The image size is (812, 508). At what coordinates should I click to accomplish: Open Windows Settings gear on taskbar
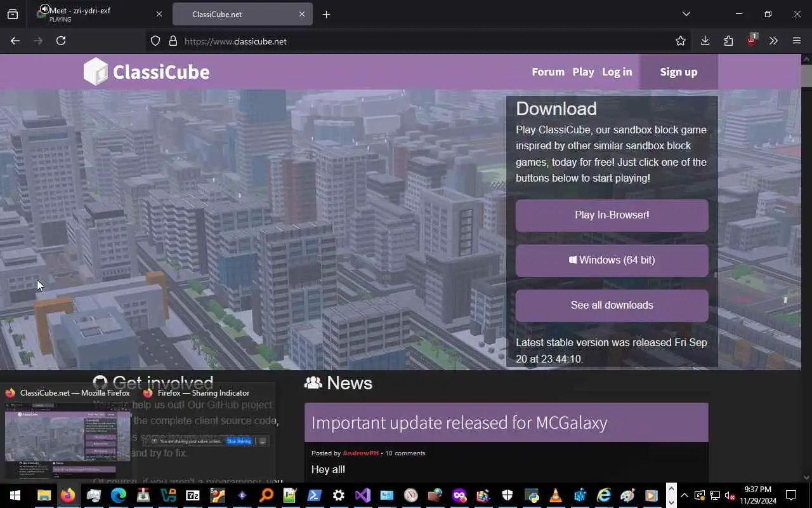(x=339, y=495)
